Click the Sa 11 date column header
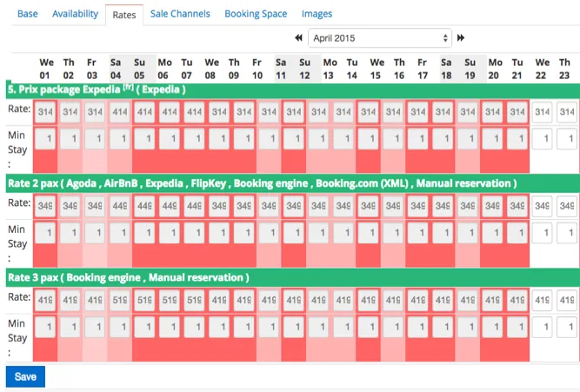Image resolution: width=580 pixels, height=392 pixels. click(281, 69)
